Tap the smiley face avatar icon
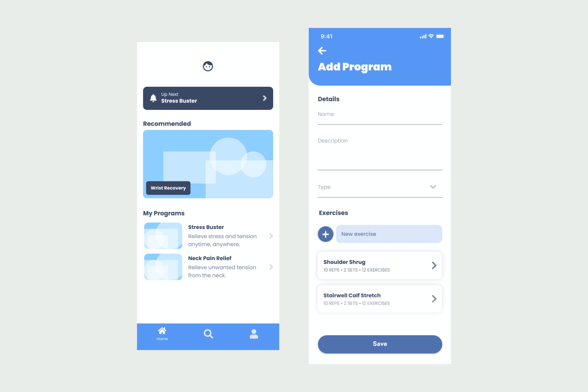Image resolution: width=588 pixels, height=392 pixels. pos(208,66)
